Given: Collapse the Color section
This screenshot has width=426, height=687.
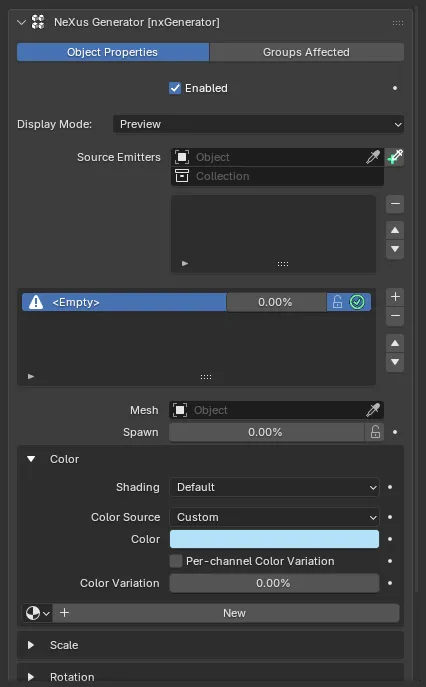Looking at the screenshot, I should (31, 459).
